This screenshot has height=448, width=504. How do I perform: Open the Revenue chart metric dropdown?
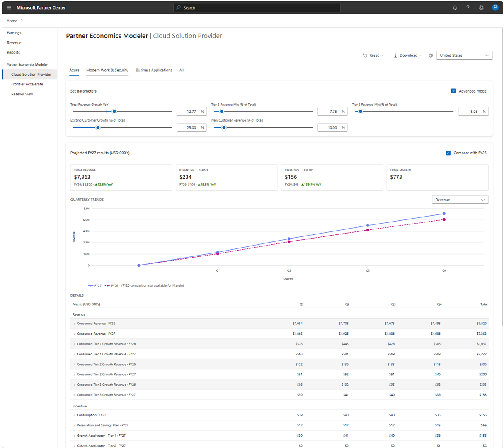(460, 200)
